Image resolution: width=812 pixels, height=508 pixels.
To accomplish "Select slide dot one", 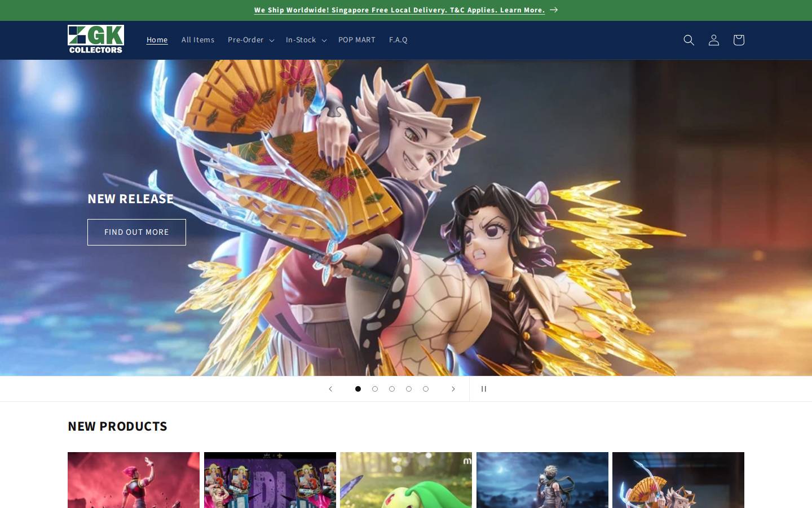I will 358,389.
